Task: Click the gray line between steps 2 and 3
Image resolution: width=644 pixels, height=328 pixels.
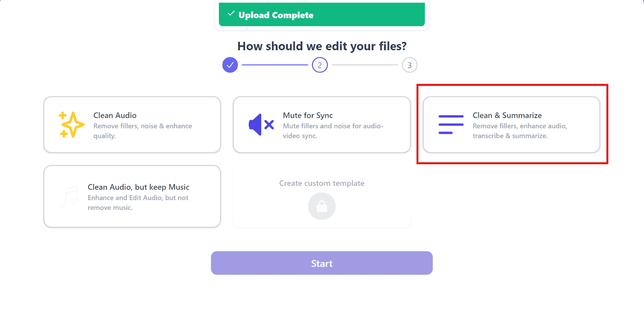Action: [365, 65]
